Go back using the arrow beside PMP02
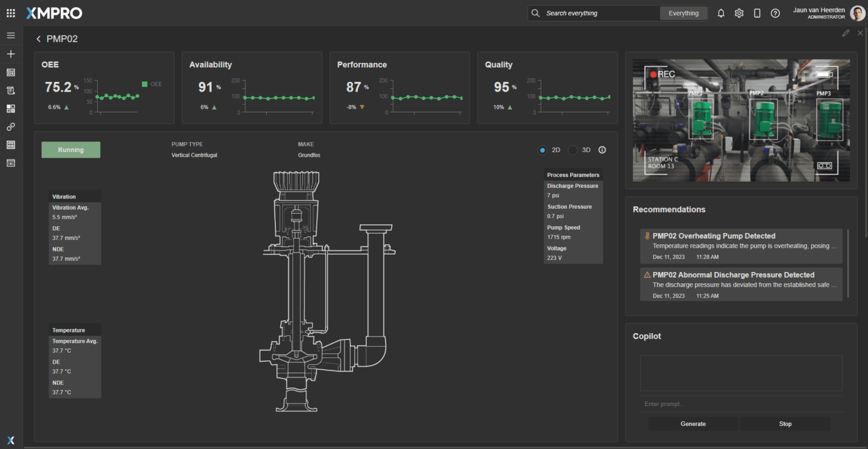 coord(38,39)
